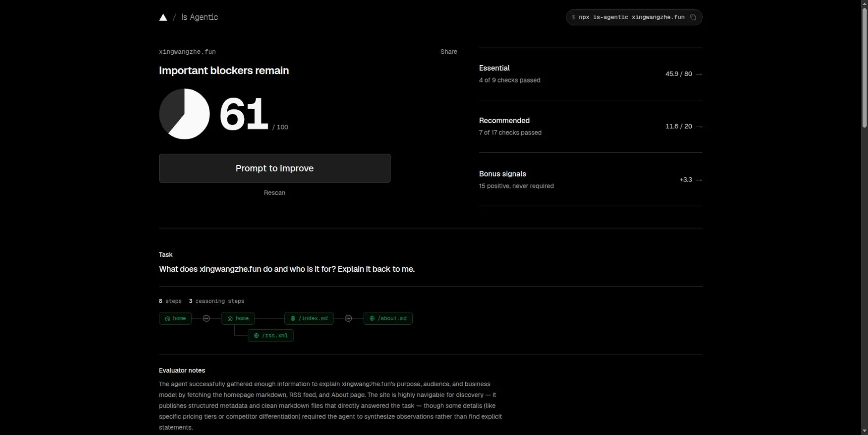The image size is (868, 435).
Task: Select the second home step node
Action: (x=238, y=318)
